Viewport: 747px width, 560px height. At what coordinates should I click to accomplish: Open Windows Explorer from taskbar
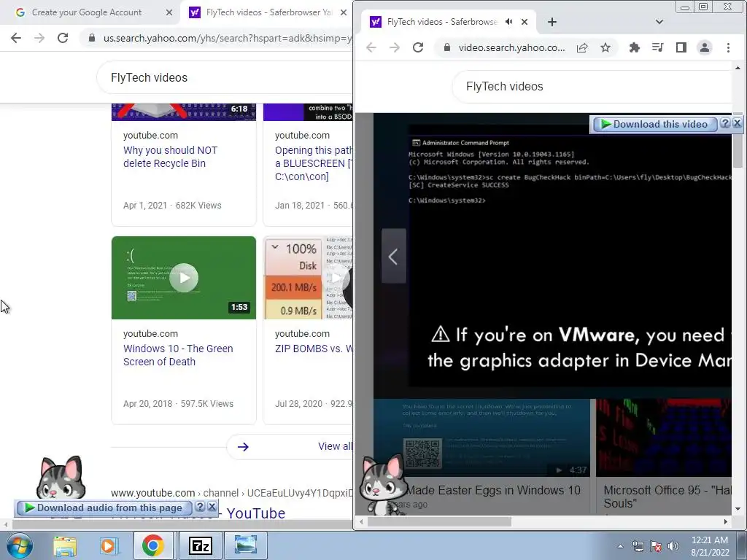click(x=64, y=546)
